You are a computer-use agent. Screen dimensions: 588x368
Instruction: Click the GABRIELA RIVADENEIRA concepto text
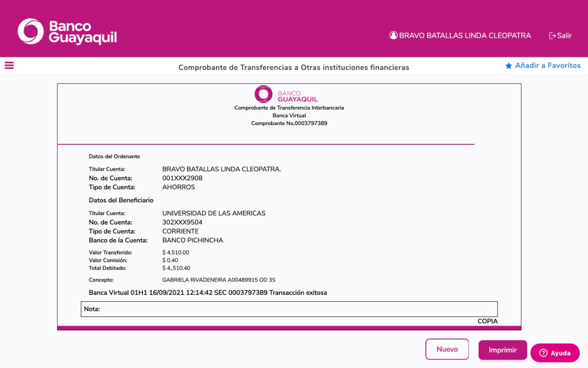[x=219, y=280]
